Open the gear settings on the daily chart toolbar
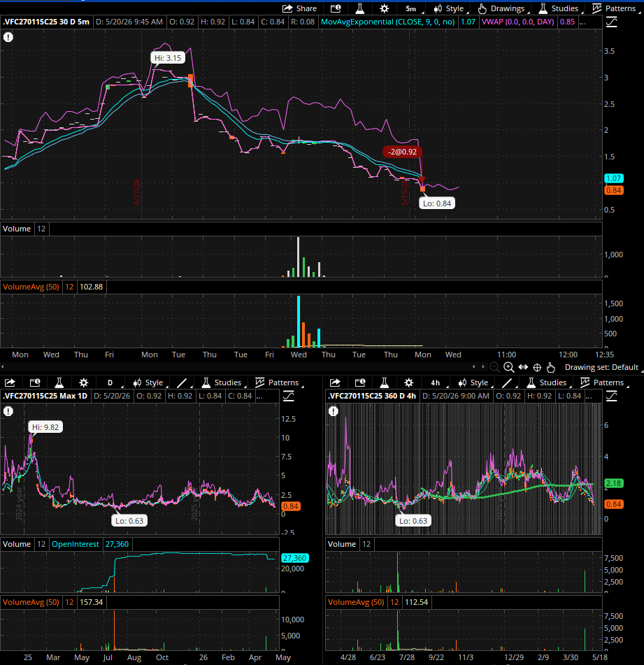This screenshot has height=665, width=644. [83, 382]
